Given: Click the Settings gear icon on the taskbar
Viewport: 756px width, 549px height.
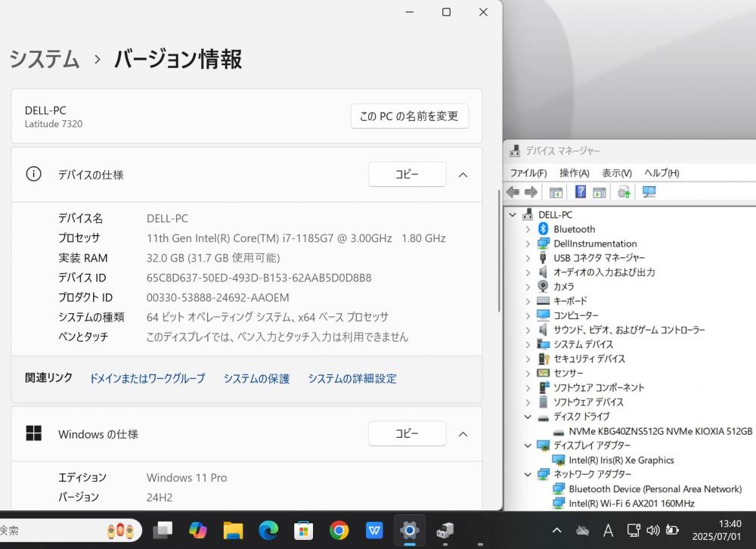Looking at the screenshot, I should 409,530.
